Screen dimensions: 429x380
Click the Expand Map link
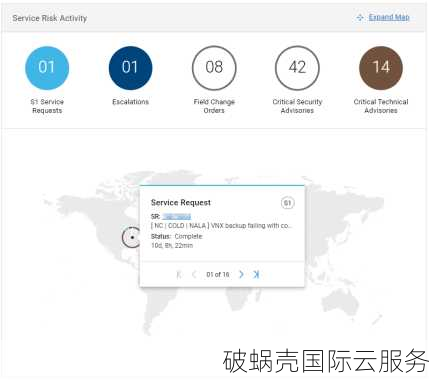(x=389, y=17)
